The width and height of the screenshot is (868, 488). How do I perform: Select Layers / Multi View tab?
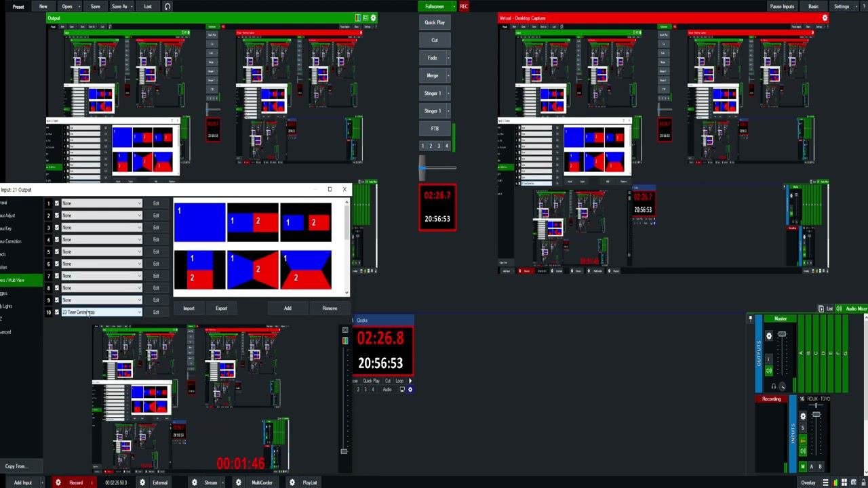click(20, 280)
